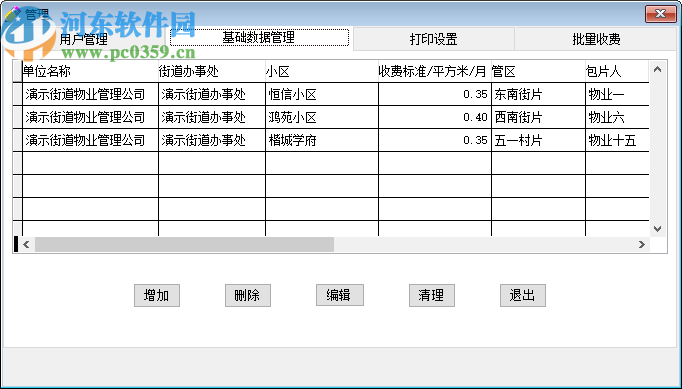This screenshot has width=682, height=389.
Task: Click the 街道办事处 column header
Action: (212, 71)
